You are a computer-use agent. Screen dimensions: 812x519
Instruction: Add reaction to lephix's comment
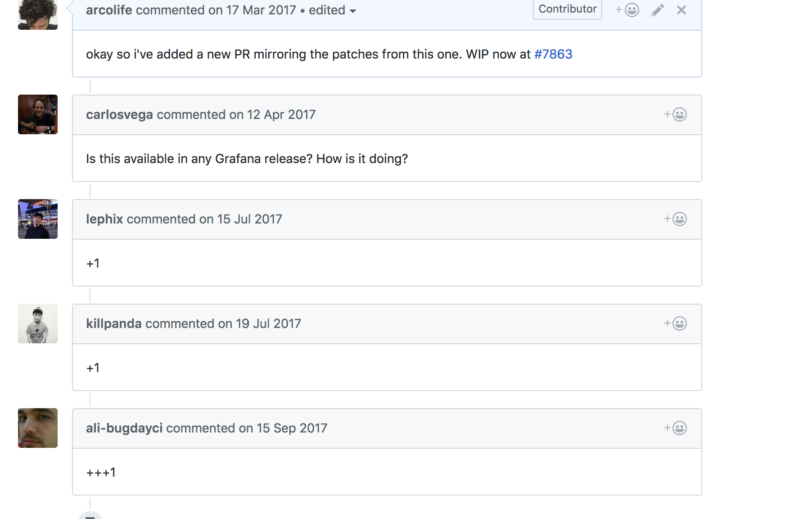[x=675, y=219]
